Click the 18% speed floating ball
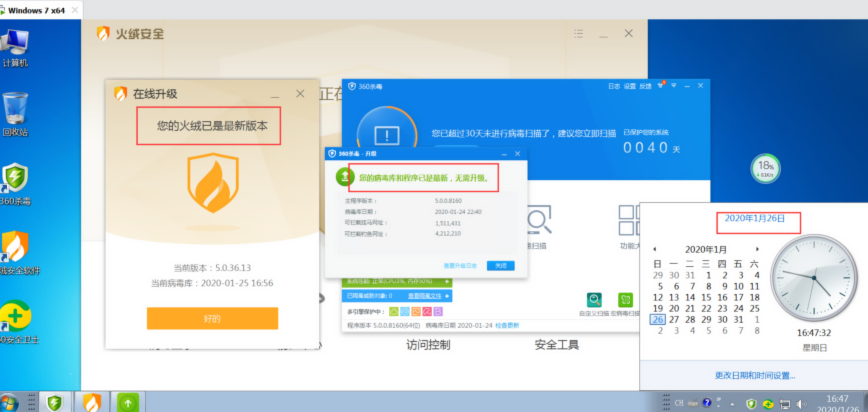 pos(765,168)
